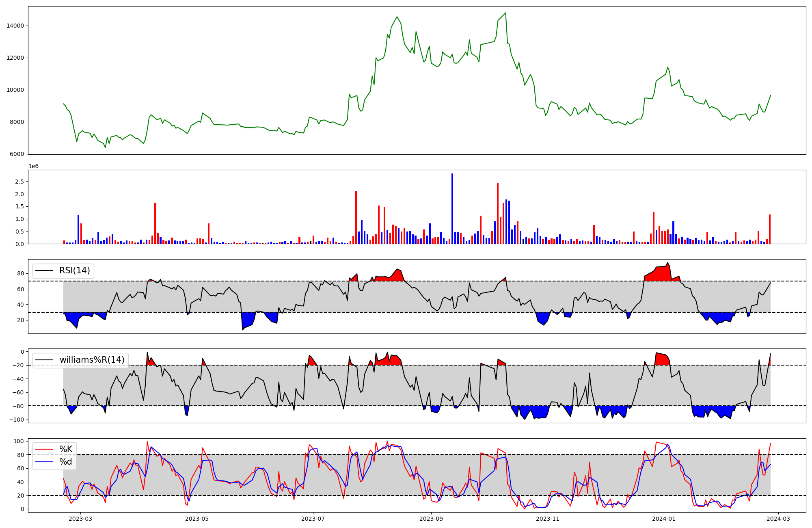
Task: Click the 6000 price axis tick label
Action: click(17, 154)
